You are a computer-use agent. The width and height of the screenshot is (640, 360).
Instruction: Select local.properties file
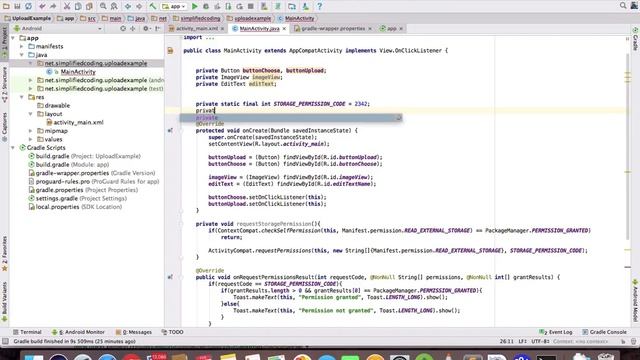75,207
